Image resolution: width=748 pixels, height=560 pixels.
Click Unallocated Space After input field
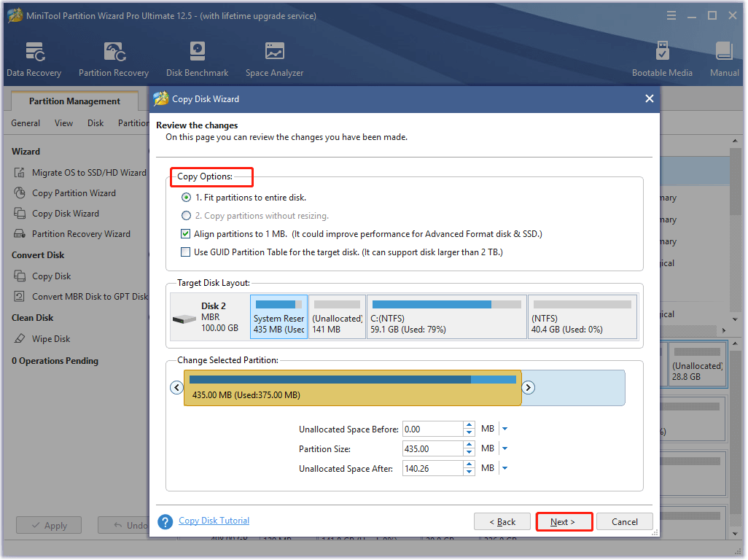tap(432, 468)
